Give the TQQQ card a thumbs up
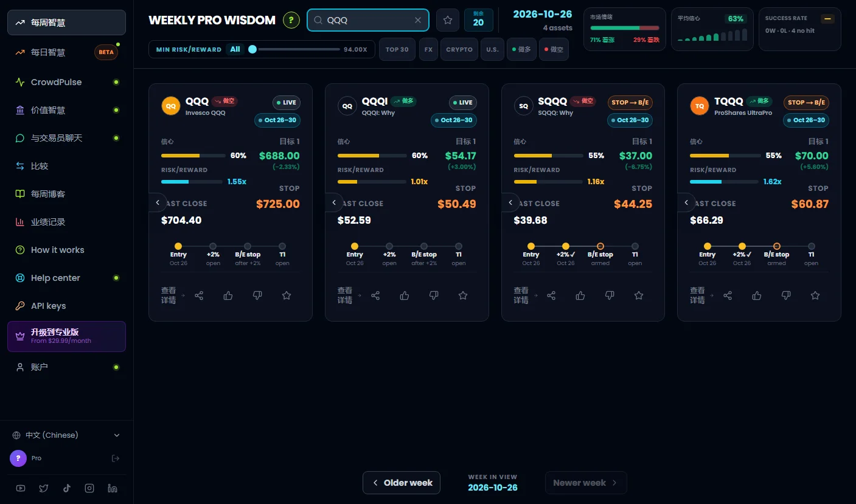856x504 pixels. pyautogui.click(x=757, y=295)
